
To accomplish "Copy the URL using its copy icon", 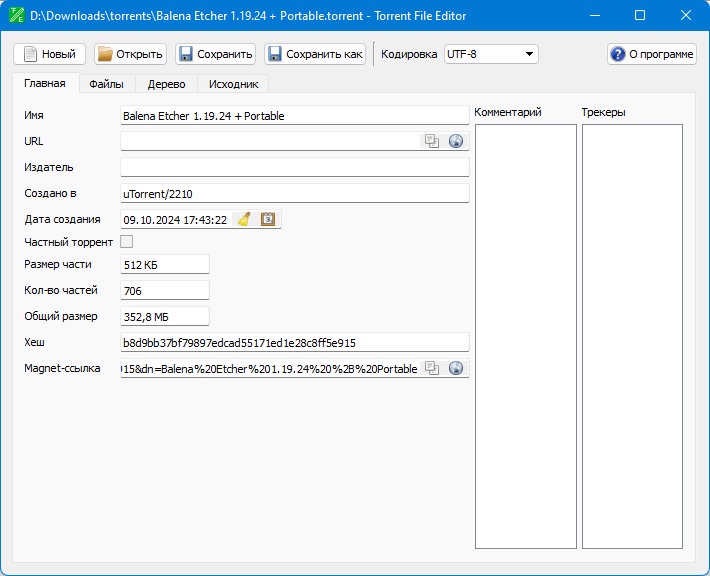I will 432,141.
